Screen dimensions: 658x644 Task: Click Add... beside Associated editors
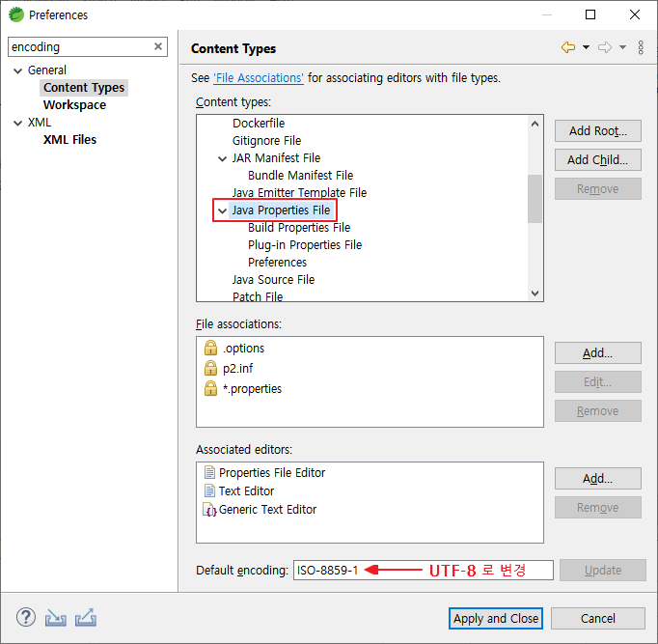tap(597, 479)
